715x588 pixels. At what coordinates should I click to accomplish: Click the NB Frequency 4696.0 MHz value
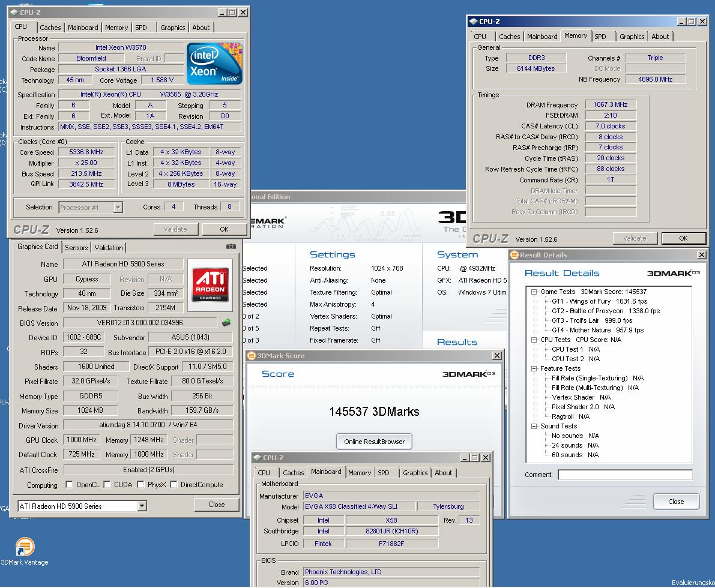click(x=655, y=79)
